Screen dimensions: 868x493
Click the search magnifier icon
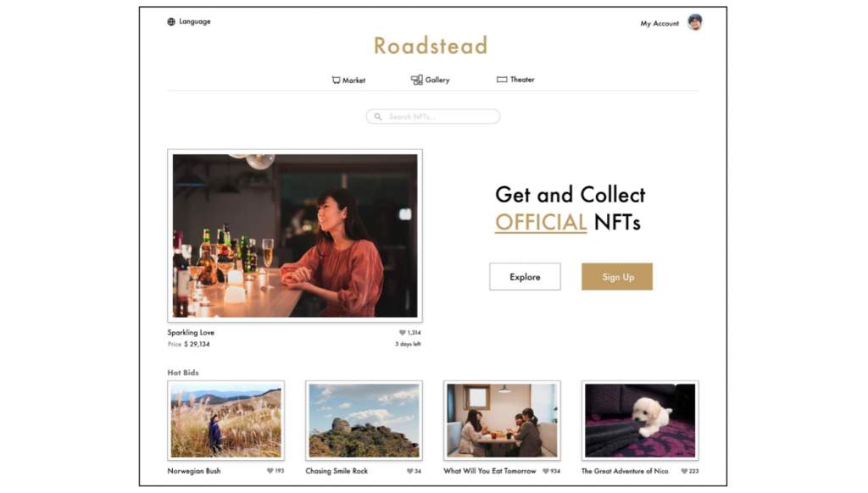pyautogui.click(x=377, y=117)
